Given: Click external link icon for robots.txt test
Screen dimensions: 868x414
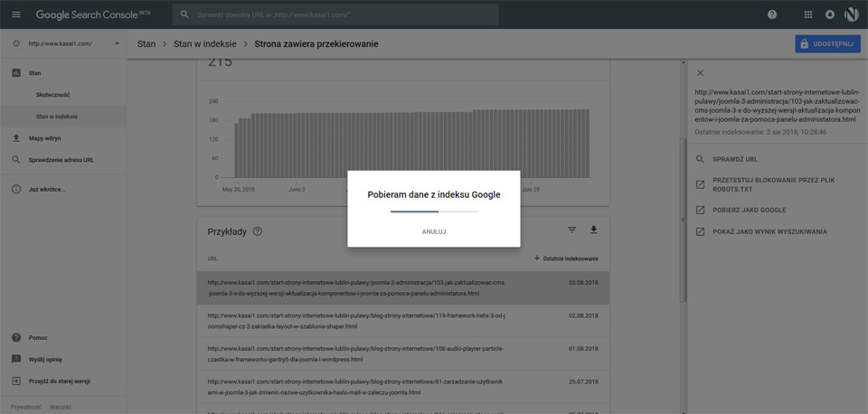Looking at the screenshot, I should pyautogui.click(x=700, y=185).
